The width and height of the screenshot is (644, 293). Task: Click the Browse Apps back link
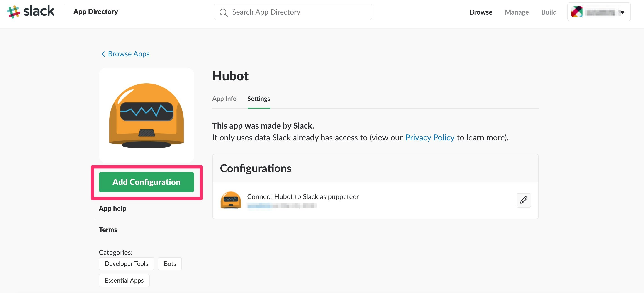(125, 54)
